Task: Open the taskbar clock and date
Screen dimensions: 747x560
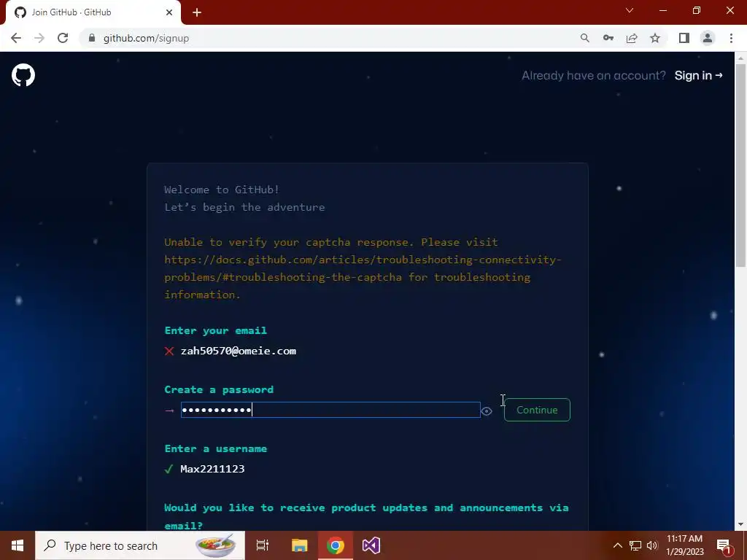Action: 684,545
